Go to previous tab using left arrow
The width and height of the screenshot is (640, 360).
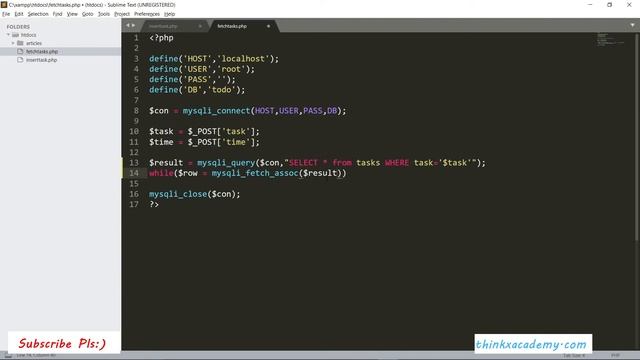click(127, 25)
